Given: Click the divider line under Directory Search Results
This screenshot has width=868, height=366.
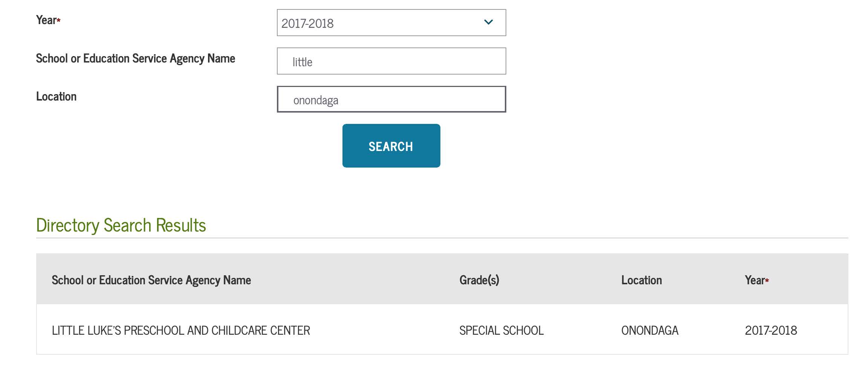Looking at the screenshot, I should click(442, 238).
